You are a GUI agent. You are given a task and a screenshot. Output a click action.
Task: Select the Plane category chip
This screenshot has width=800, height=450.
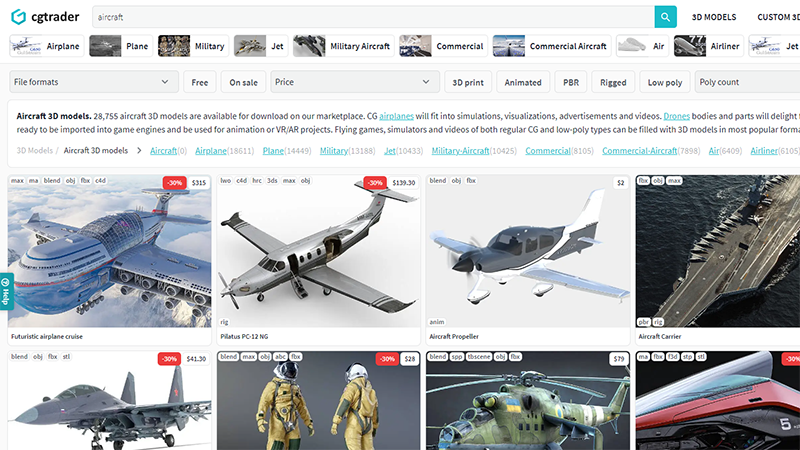tap(121, 46)
